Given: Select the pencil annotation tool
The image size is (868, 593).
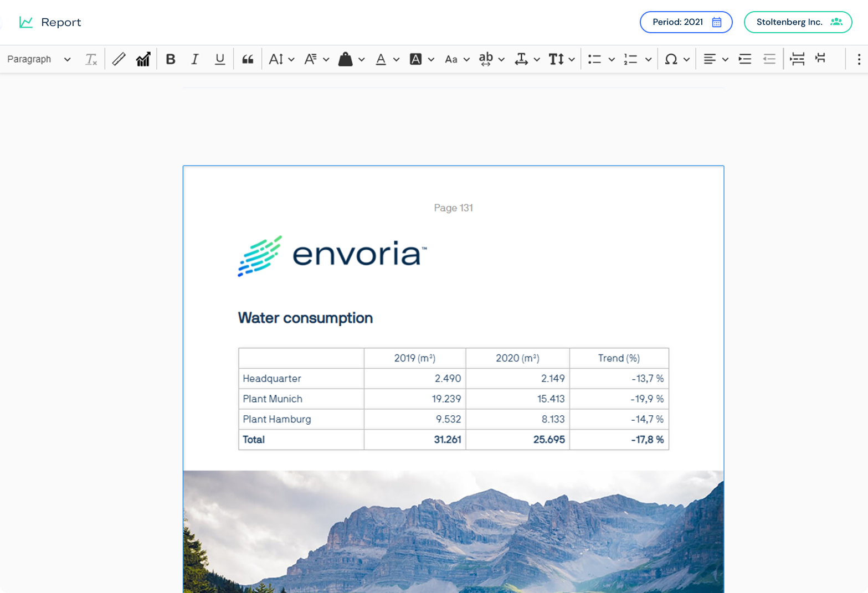Looking at the screenshot, I should pyautogui.click(x=119, y=59).
